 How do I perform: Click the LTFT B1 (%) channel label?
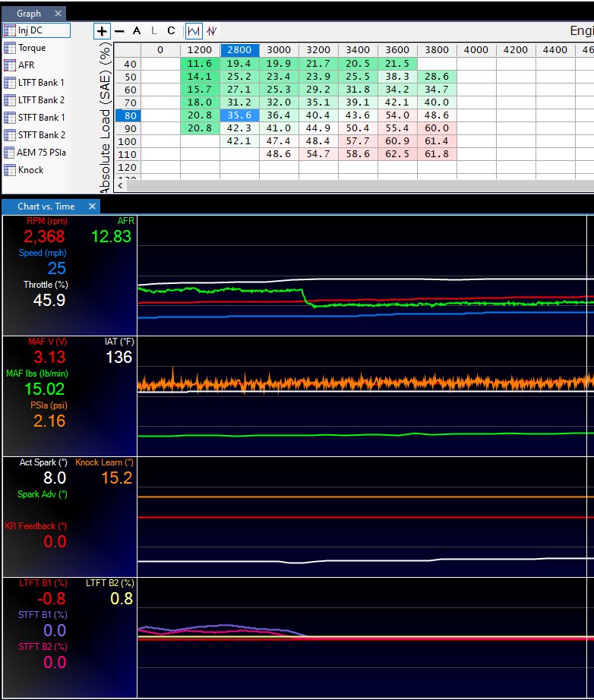[43, 583]
